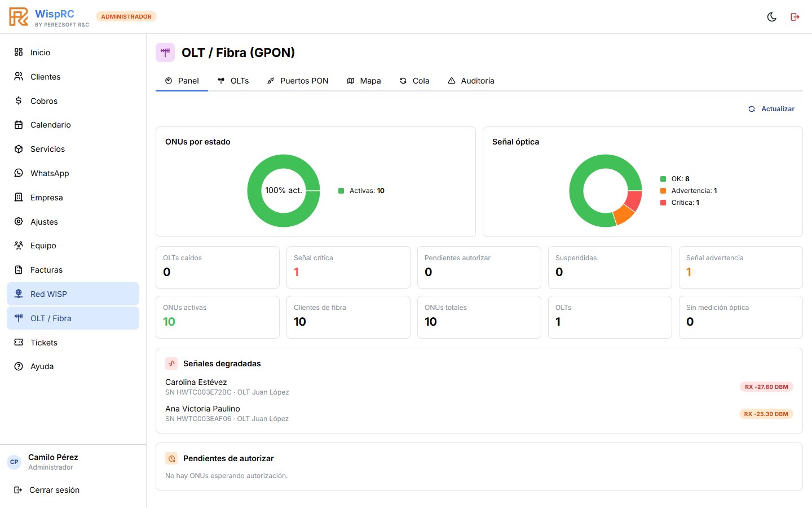Click the red logout icon in header
Image resolution: width=812 pixels, height=508 pixels.
tap(795, 17)
